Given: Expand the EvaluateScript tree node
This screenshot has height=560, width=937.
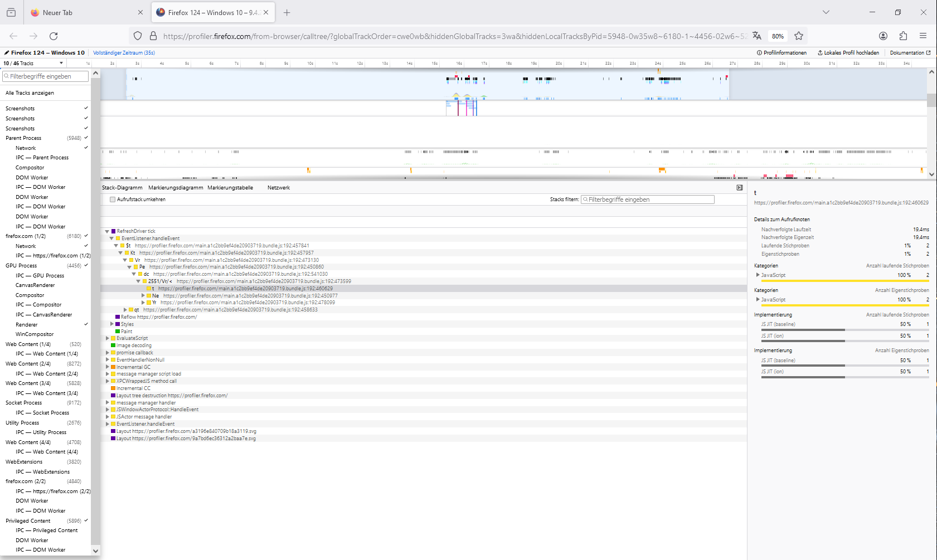Looking at the screenshot, I should (108, 338).
